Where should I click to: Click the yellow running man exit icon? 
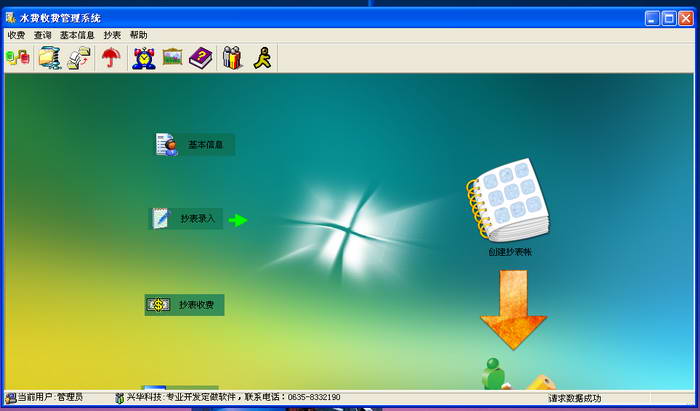(x=262, y=58)
